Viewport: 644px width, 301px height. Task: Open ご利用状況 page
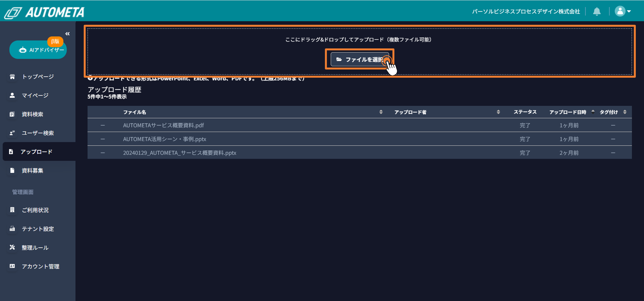pos(35,210)
